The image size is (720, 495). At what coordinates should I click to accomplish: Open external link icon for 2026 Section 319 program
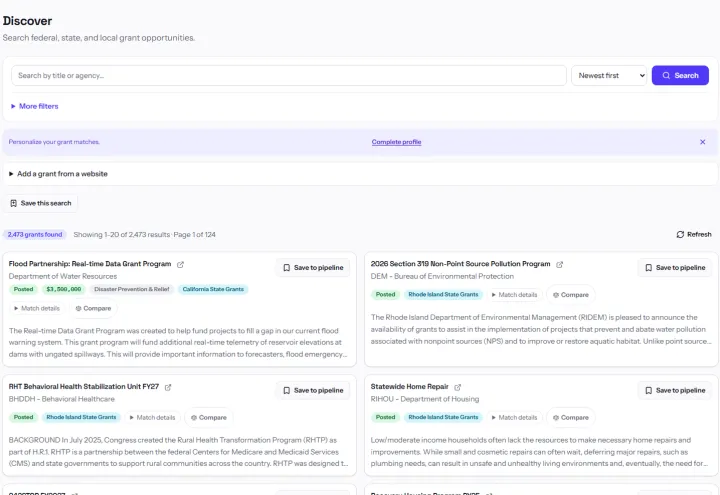coord(559,264)
